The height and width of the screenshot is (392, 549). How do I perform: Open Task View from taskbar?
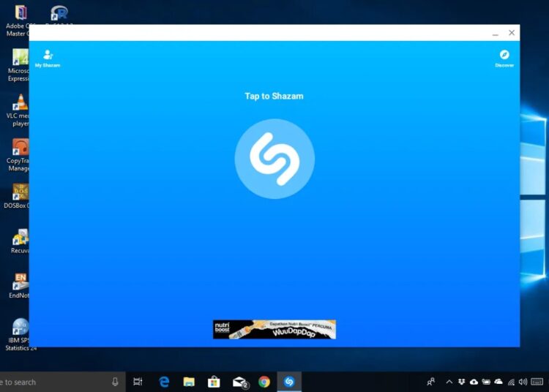pos(138,382)
